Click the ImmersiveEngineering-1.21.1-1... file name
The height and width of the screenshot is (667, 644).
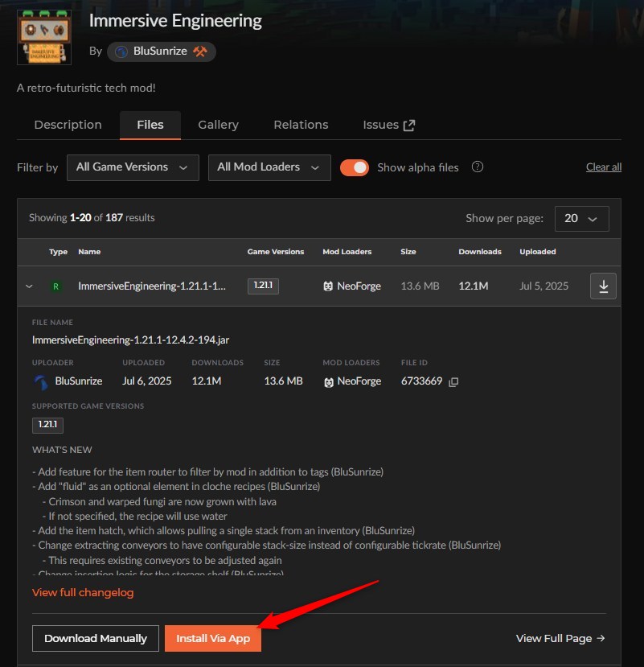tap(152, 286)
